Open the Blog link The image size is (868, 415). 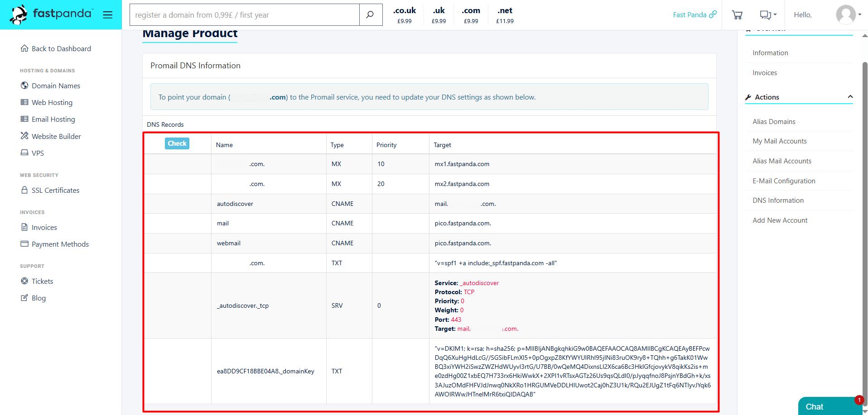point(39,298)
